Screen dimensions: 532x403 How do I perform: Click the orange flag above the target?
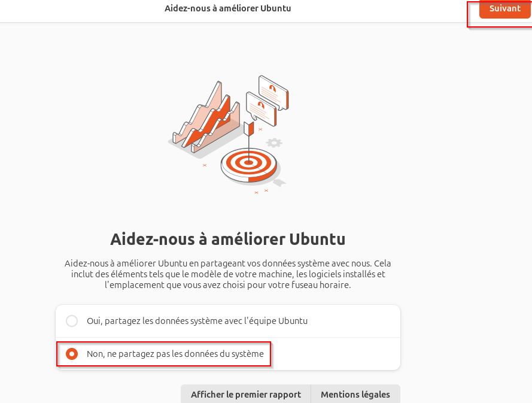[249, 129]
